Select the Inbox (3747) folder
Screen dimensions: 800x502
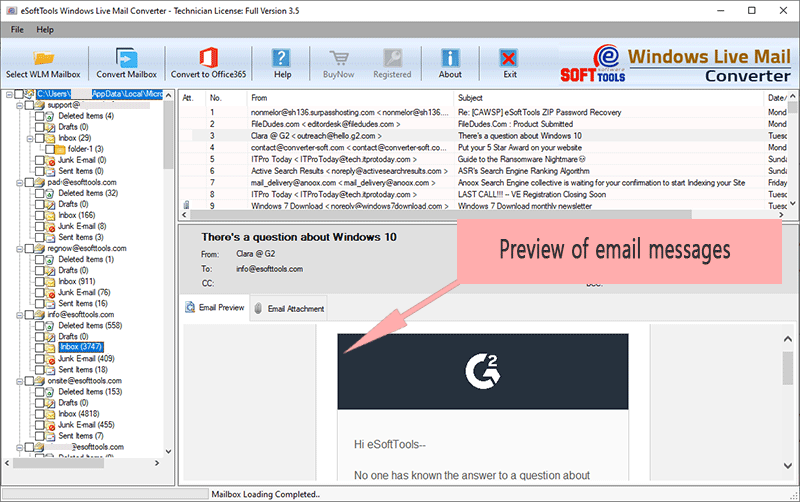(x=81, y=347)
